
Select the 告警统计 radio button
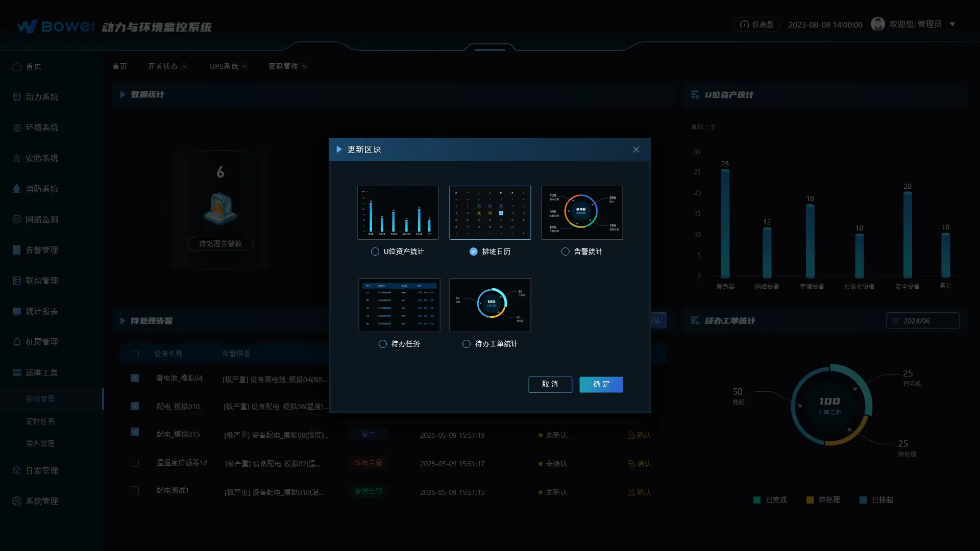pos(565,252)
